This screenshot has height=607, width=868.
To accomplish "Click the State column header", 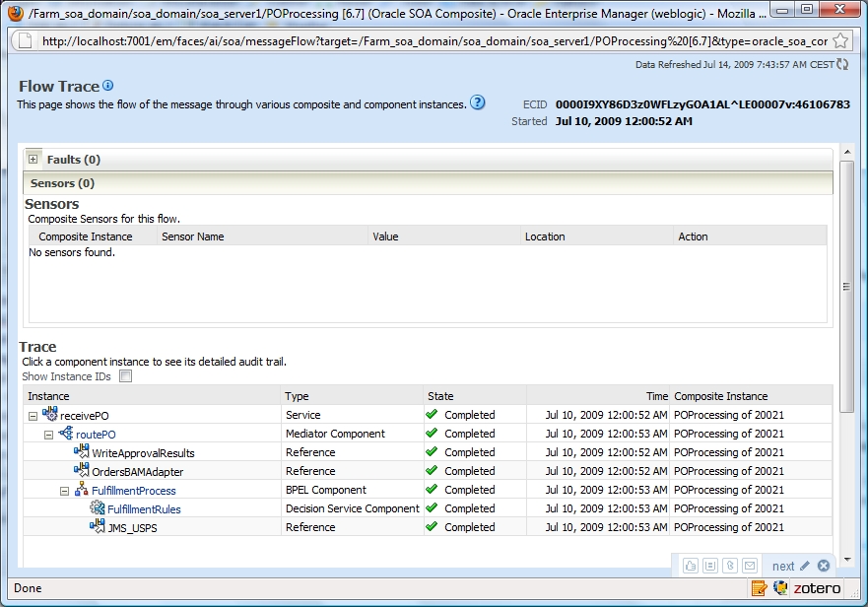I will click(475, 396).
